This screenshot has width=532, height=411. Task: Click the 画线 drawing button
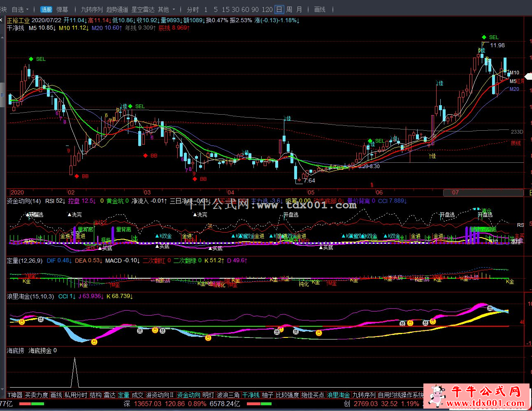319,9
